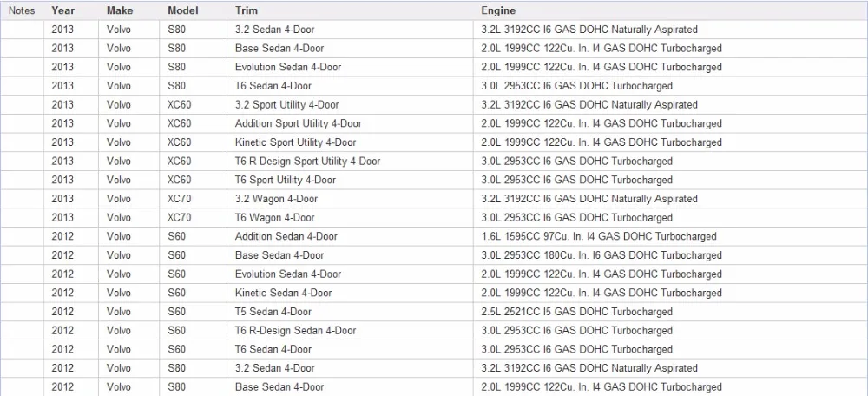Screen dimensions: 868x396
Task: Select the 2013 S80 Evolution Sedan row
Action: click(x=434, y=67)
